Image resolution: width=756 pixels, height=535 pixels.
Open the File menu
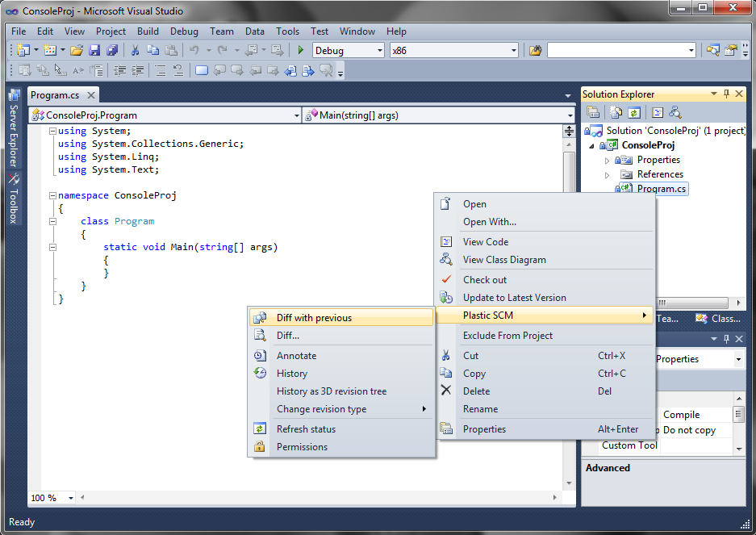click(x=19, y=31)
